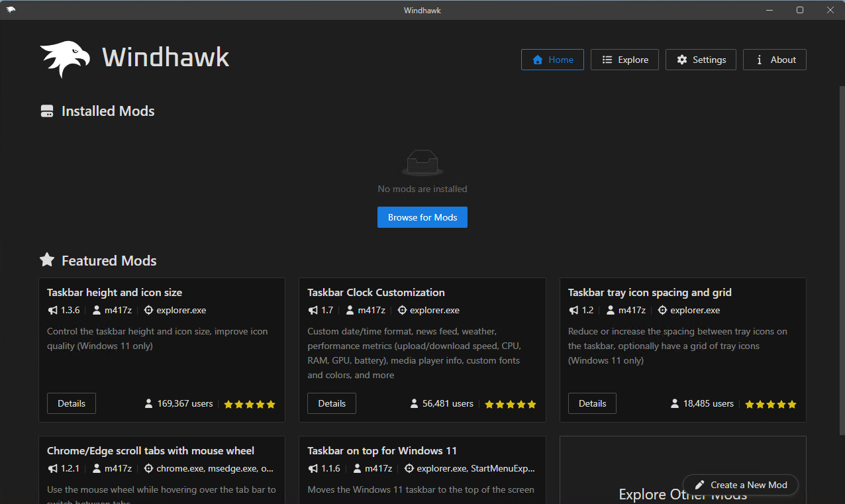The height and width of the screenshot is (504, 845).
Task: Click the Windhawk eagle logo
Action: [65, 59]
